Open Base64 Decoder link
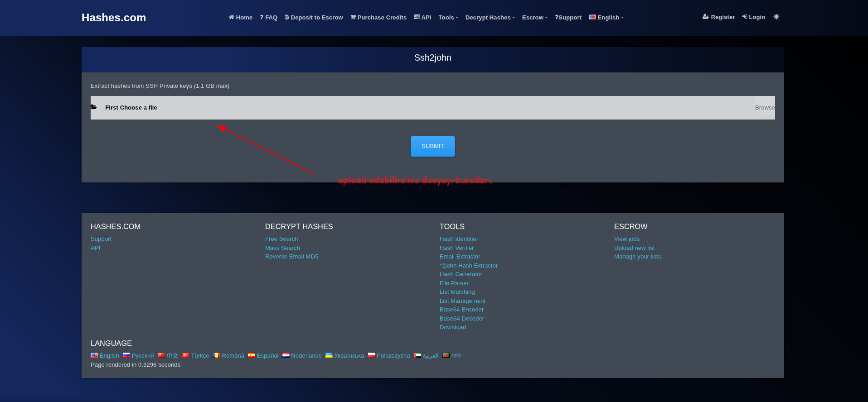Image resolution: width=868 pixels, height=402 pixels. pos(462,319)
